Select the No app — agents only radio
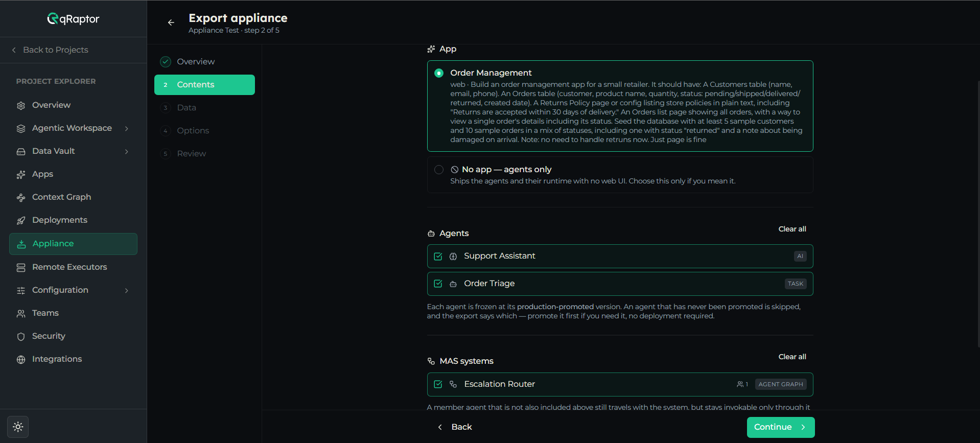The height and width of the screenshot is (443, 980). tap(439, 170)
